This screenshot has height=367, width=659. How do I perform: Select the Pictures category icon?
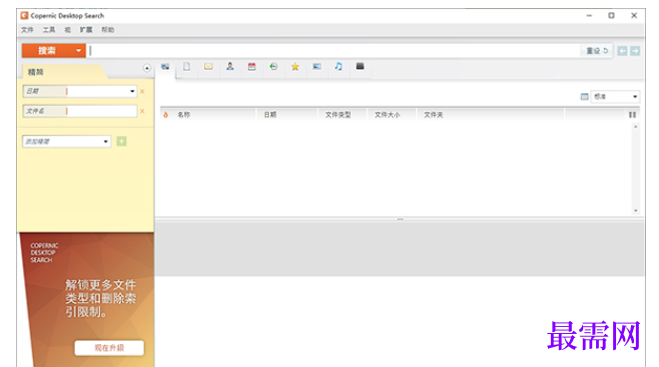[x=317, y=66]
